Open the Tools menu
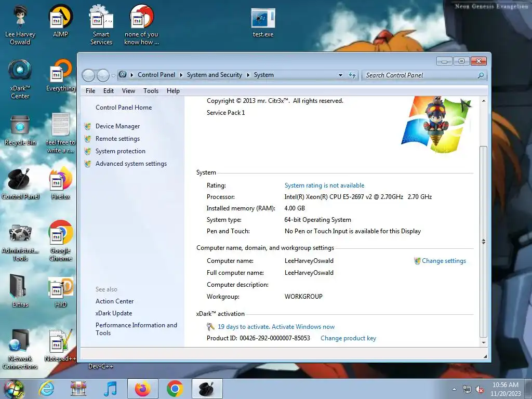Screen dimensions: 532x399 coord(151,90)
